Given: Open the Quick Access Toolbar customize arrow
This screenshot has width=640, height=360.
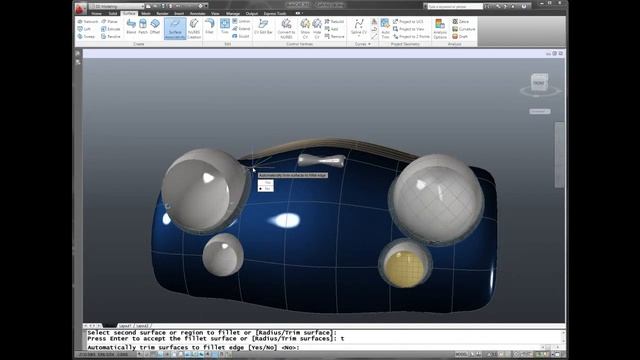Looking at the screenshot, I should point(206,6).
